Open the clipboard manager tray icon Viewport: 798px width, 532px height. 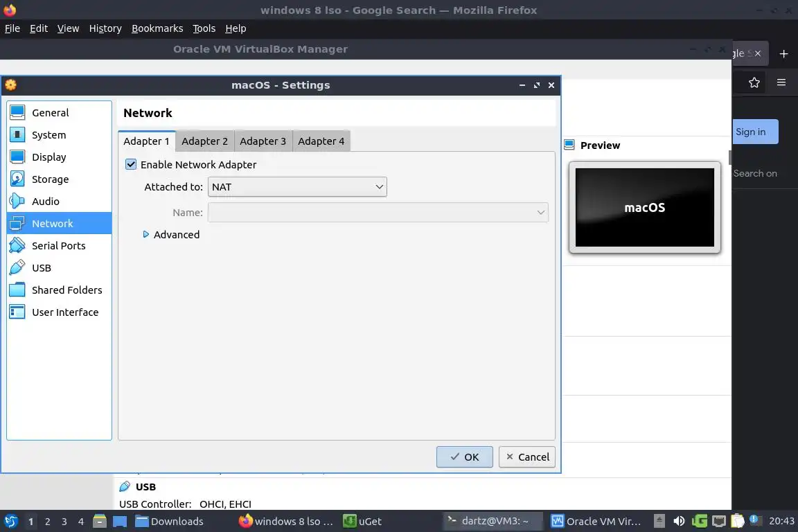738,521
